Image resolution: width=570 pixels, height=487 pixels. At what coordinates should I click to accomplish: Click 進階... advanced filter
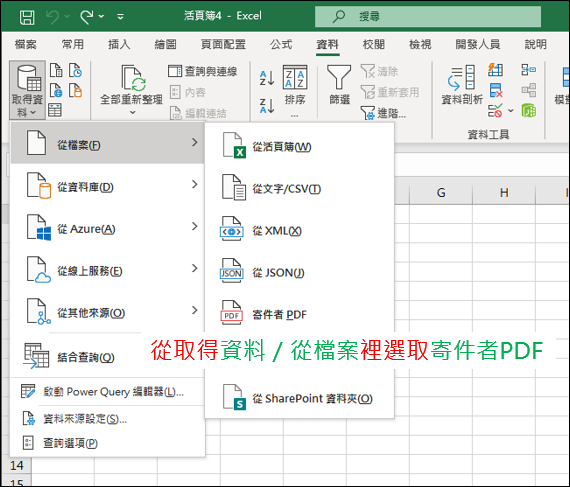click(383, 113)
